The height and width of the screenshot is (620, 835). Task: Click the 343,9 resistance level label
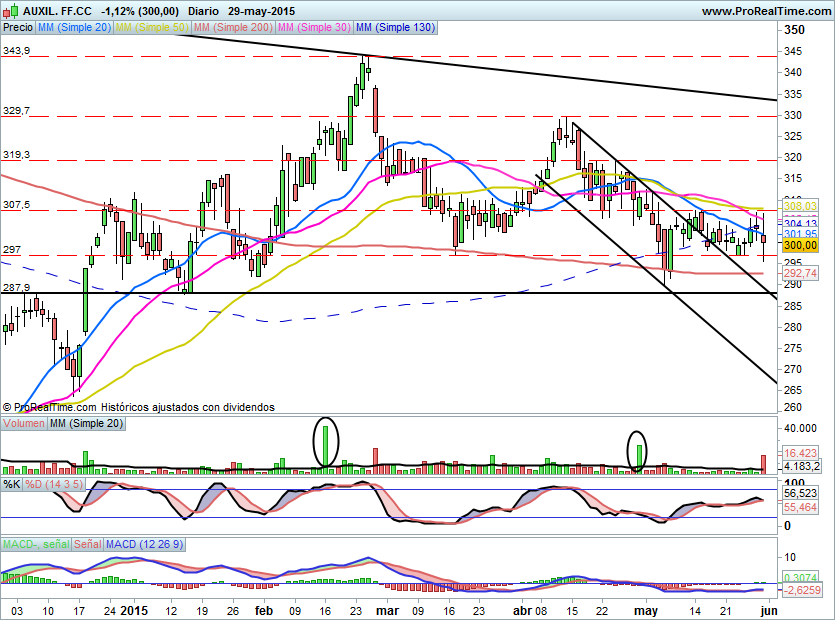[16, 50]
